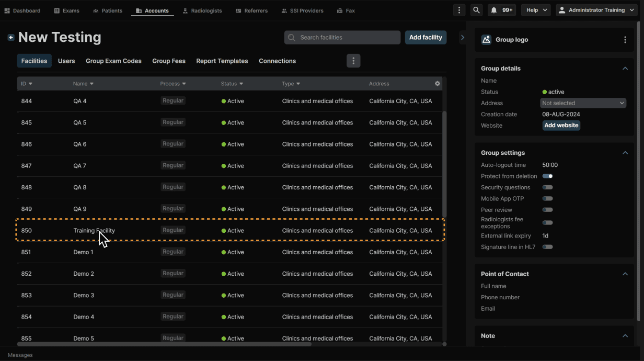Image resolution: width=644 pixels, height=361 pixels.
Task: Collapse the right side panel arrow
Action: [463, 38]
